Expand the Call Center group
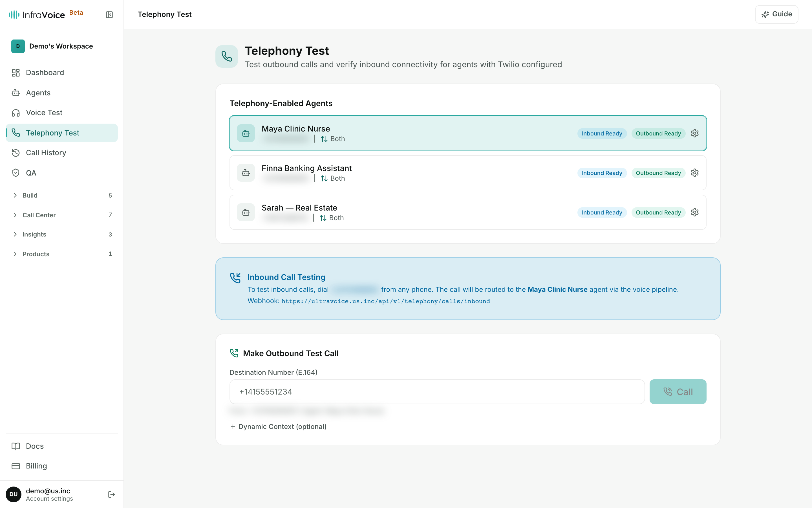The image size is (812, 508). pos(62,215)
